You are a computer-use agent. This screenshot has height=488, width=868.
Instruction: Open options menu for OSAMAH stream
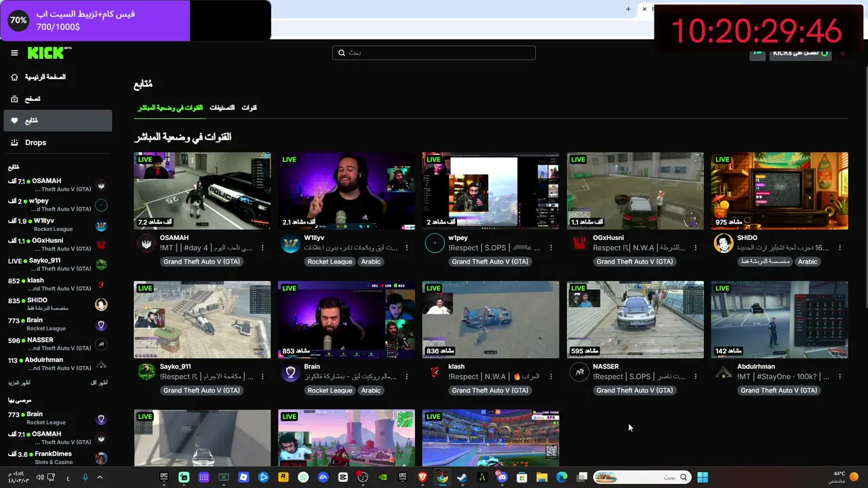(x=262, y=248)
